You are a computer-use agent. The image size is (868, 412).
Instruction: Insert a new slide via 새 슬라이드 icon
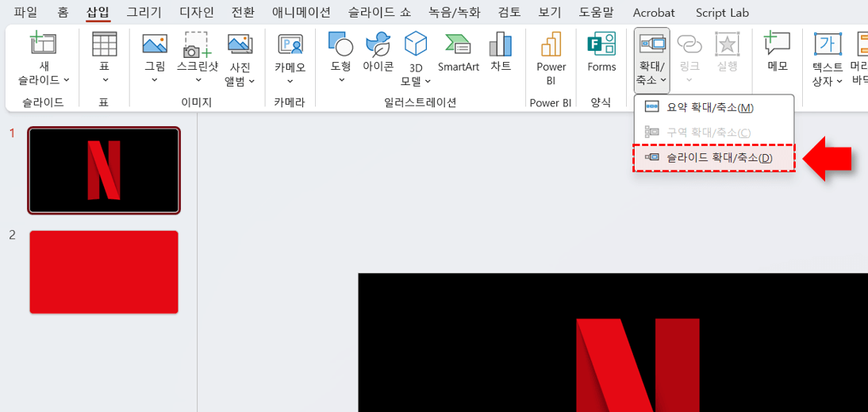pyautogui.click(x=43, y=44)
